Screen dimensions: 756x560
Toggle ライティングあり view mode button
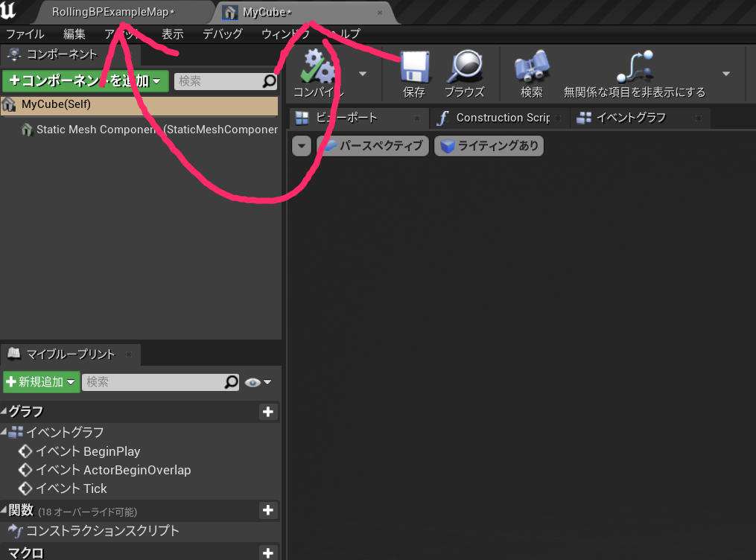point(489,146)
